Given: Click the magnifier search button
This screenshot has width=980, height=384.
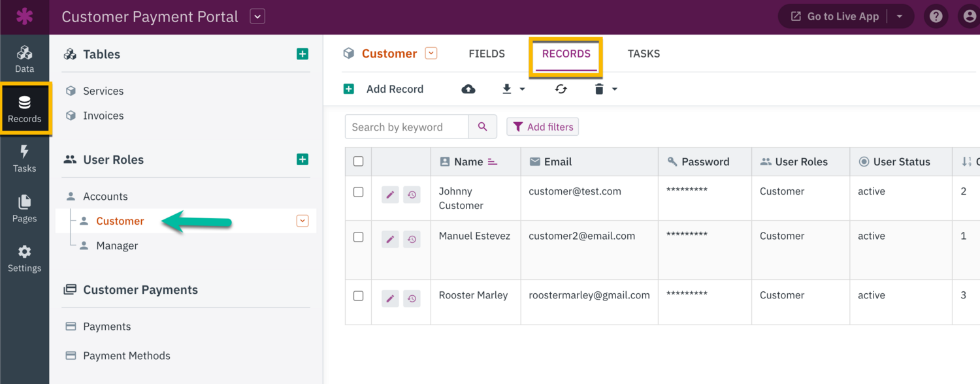Looking at the screenshot, I should [x=483, y=127].
